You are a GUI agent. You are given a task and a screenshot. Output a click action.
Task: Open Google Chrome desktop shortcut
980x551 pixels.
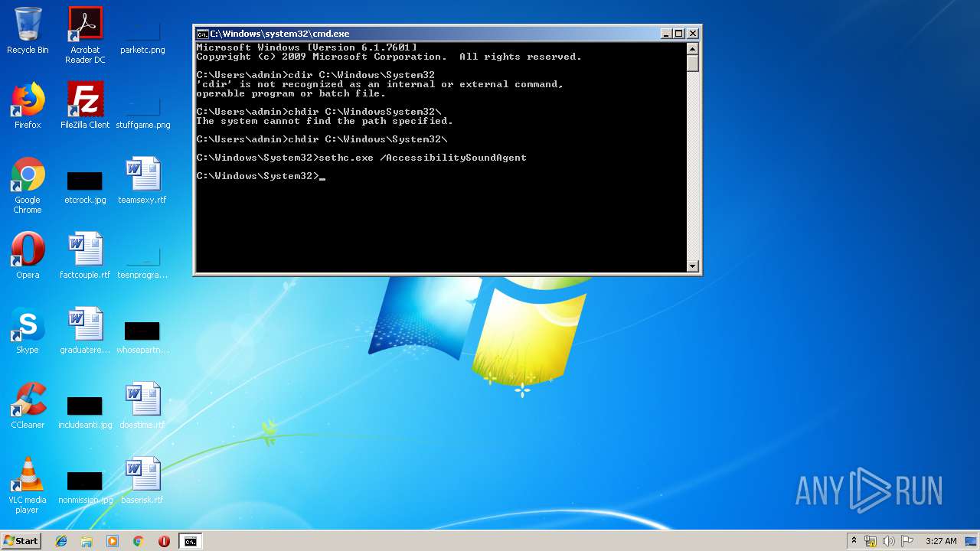pos(28,185)
